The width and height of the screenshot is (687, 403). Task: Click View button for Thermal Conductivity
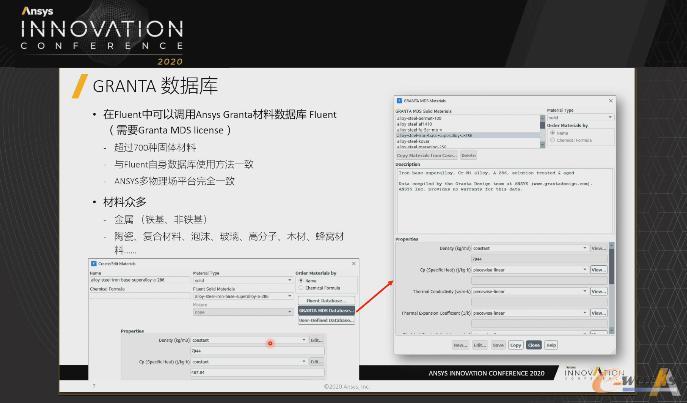[598, 291]
